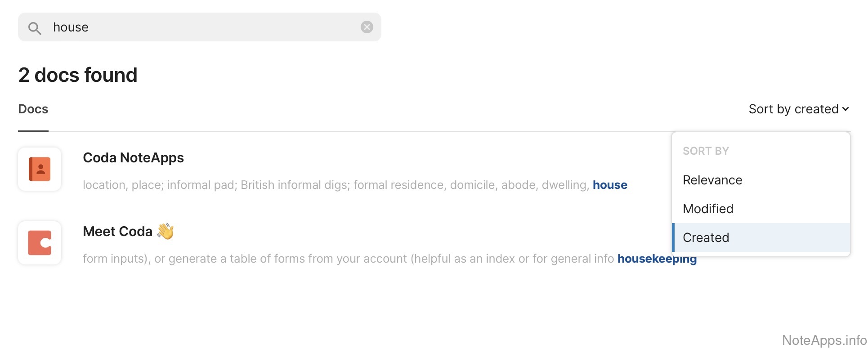Viewport: 868px width, 349px height.
Task: Click the Meet Coda doc icon
Action: coord(40,243)
